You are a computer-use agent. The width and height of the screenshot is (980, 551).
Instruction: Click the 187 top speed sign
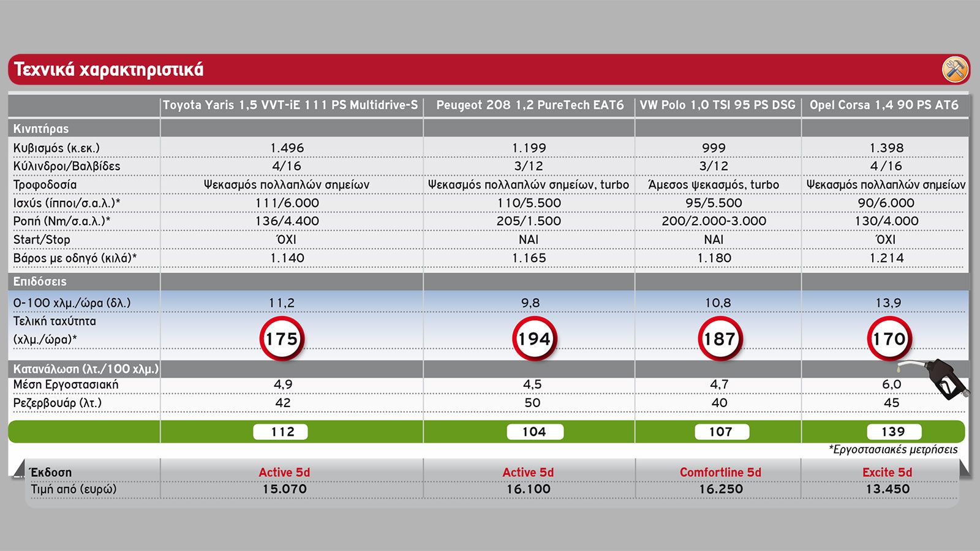coord(720,339)
